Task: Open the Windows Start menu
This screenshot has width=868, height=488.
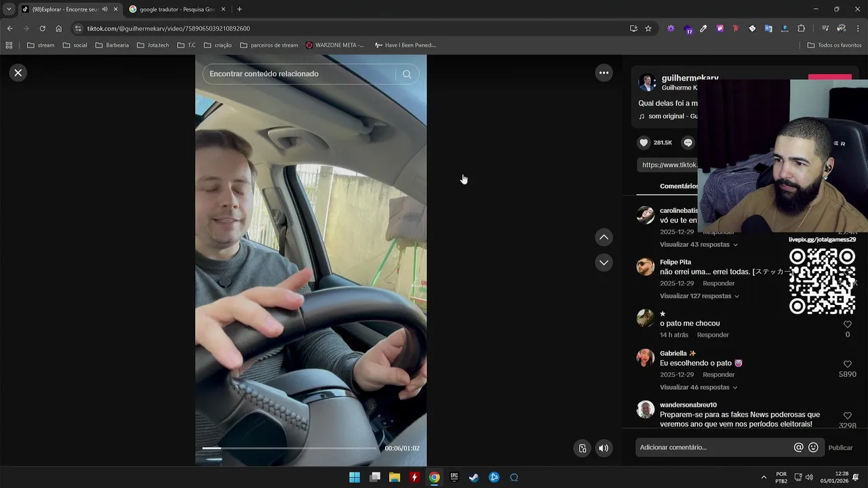Action: point(355,477)
